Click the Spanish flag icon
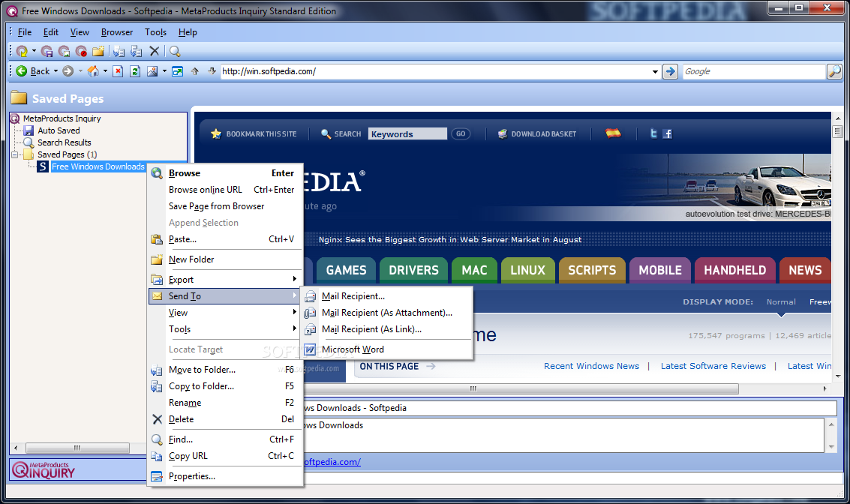Image resolution: width=850 pixels, height=504 pixels. (x=613, y=133)
